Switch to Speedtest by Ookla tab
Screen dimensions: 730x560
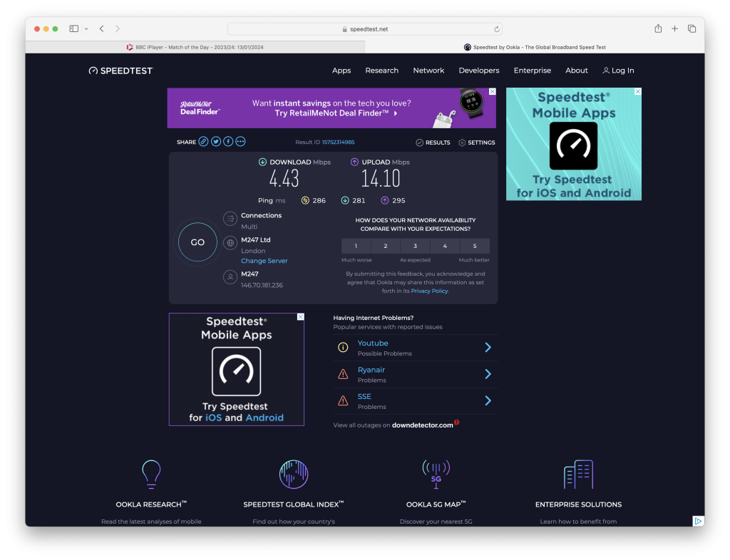click(x=535, y=47)
